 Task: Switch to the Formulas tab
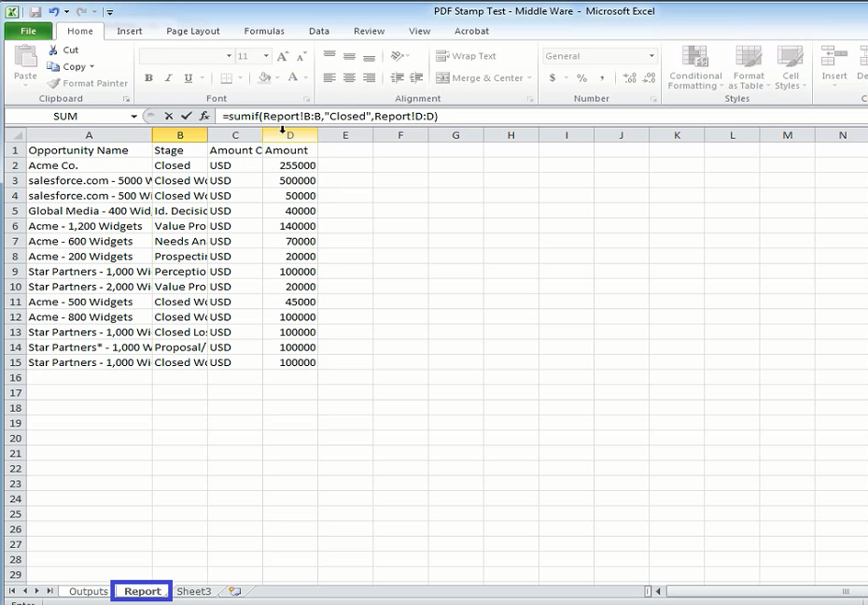264,32
